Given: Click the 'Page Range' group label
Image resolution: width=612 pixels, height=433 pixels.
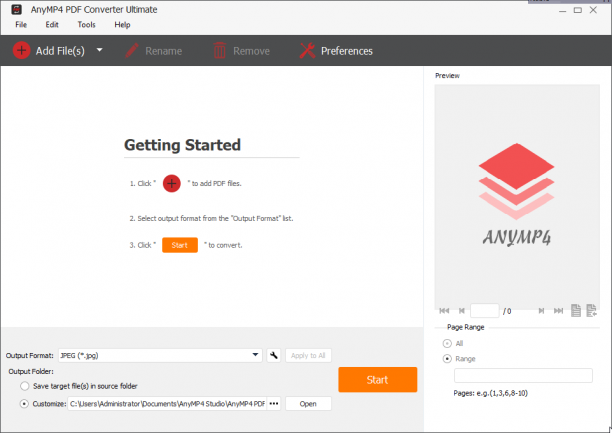Looking at the screenshot, I should tap(466, 327).
